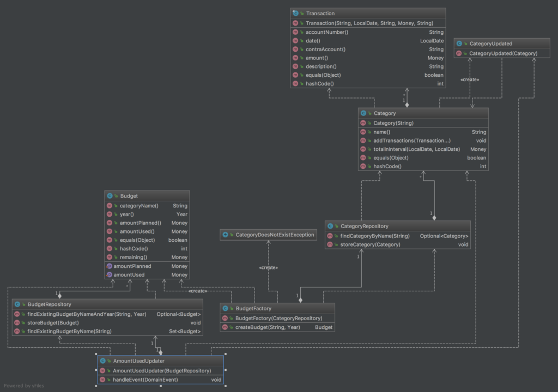Click method icon beside accountNumber()
The height and width of the screenshot is (392, 558).
(x=295, y=32)
